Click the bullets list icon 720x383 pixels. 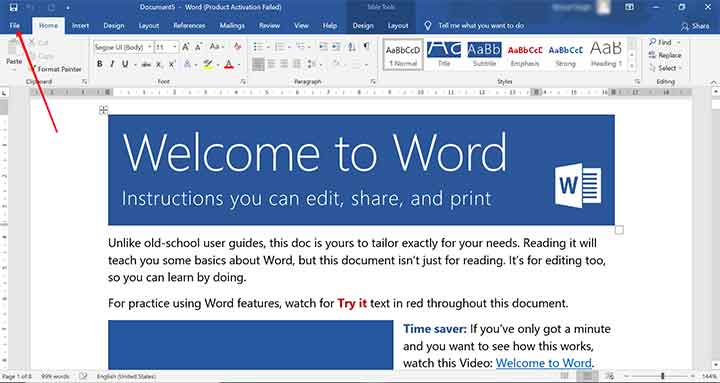(258, 47)
